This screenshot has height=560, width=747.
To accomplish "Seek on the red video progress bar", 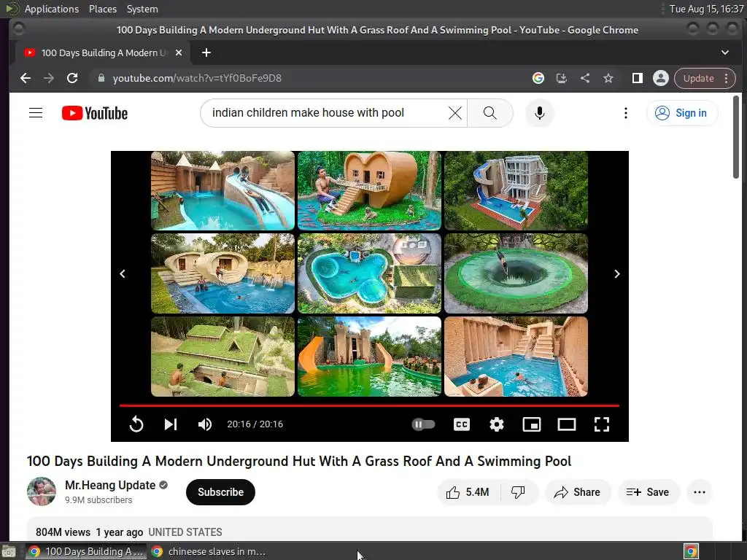I will [x=369, y=405].
